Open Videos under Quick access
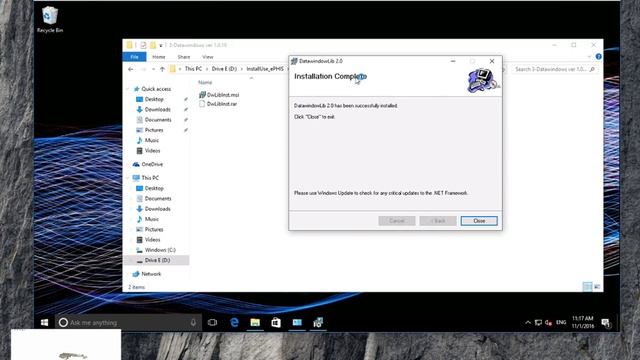This screenshot has width=640, height=360. tap(152, 151)
